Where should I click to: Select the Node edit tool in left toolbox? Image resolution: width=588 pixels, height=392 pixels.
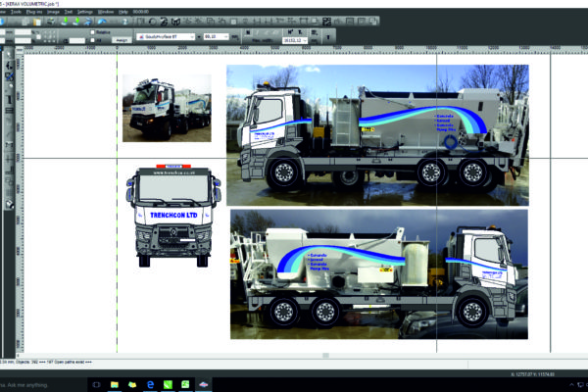coord(9,66)
